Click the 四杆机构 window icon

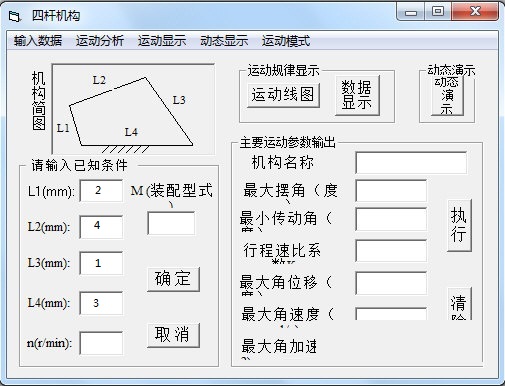15,16
